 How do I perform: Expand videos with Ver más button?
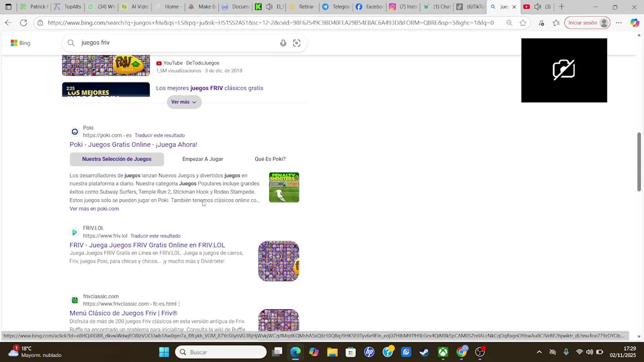[x=184, y=102]
